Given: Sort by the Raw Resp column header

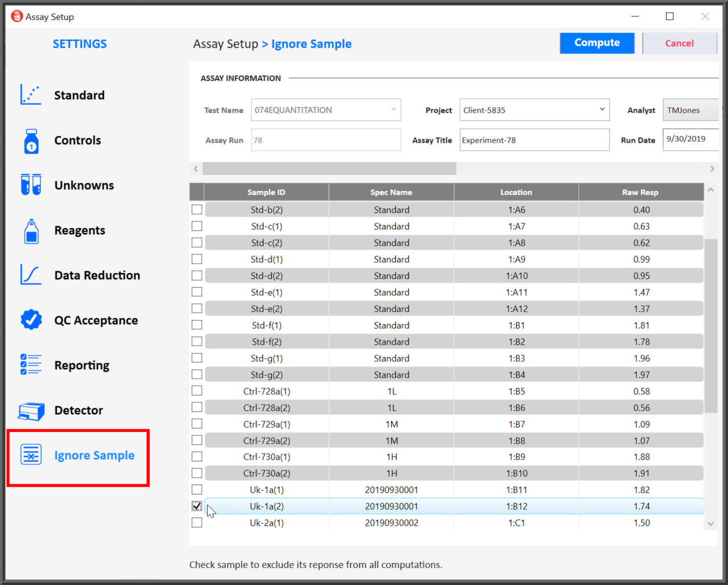Looking at the screenshot, I should [640, 192].
